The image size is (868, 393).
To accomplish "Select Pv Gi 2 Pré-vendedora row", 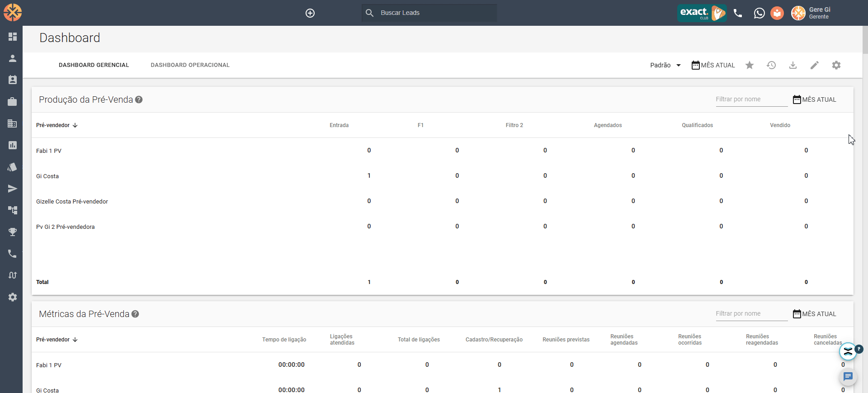I will point(443,227).
